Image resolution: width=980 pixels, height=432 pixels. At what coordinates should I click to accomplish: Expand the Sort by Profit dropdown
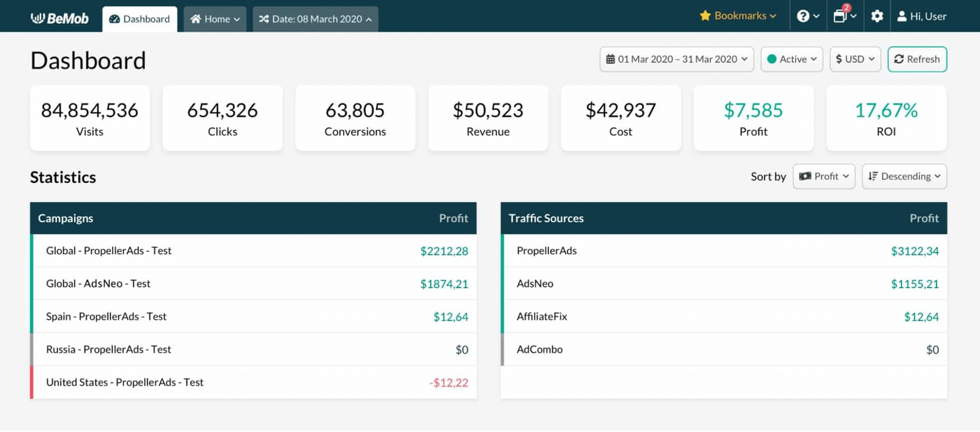click(x=824, y=176)
